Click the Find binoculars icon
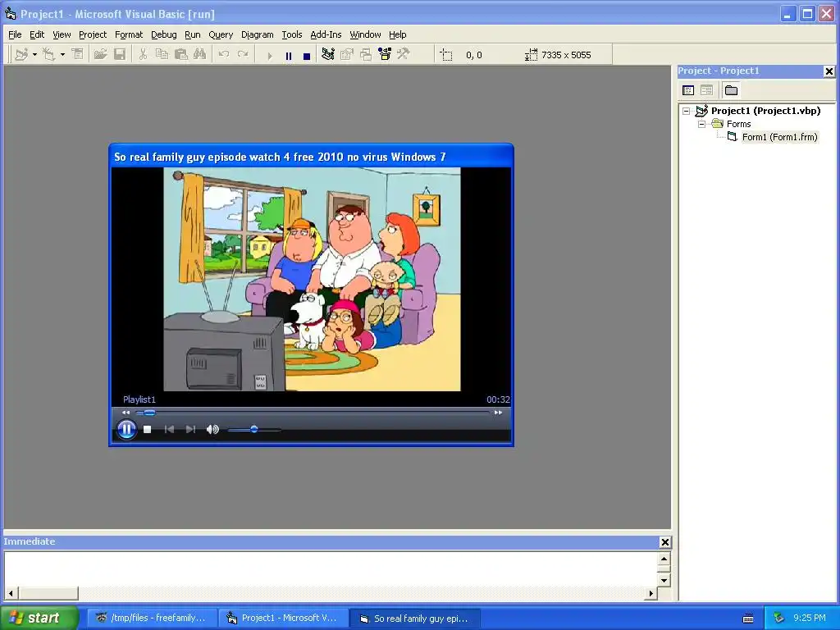This screenshot has height=630, width=840. pos(200,55)
